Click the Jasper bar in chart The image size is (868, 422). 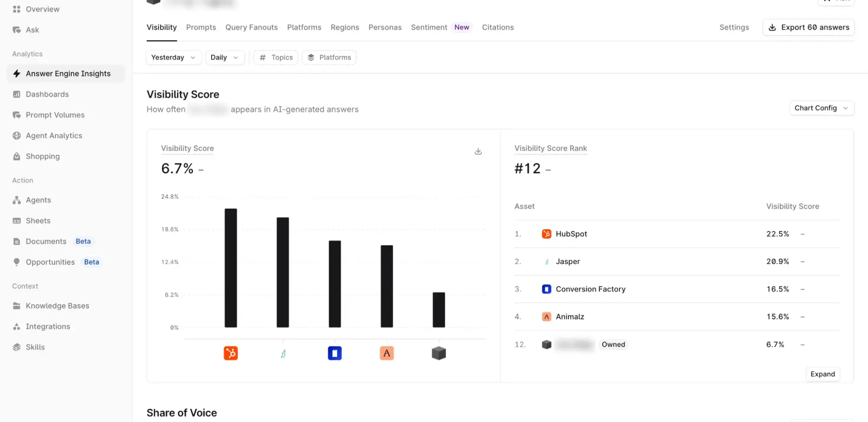tap(283, 272)
